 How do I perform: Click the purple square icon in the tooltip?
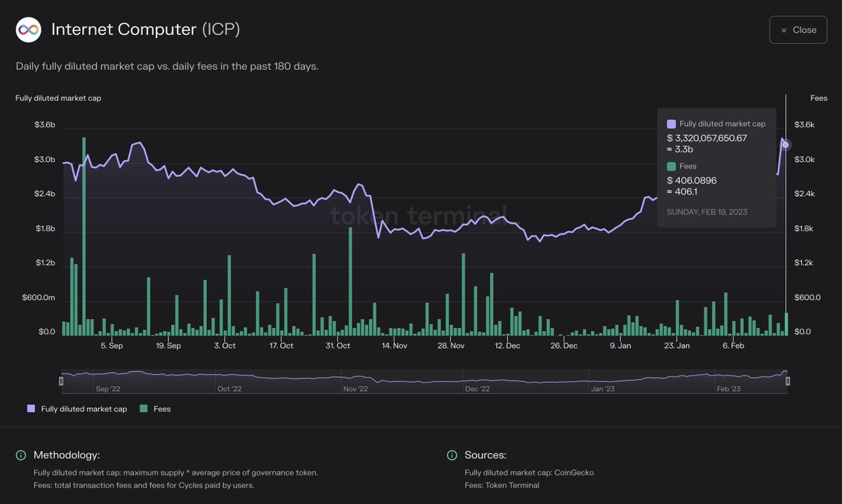[671, 123]
